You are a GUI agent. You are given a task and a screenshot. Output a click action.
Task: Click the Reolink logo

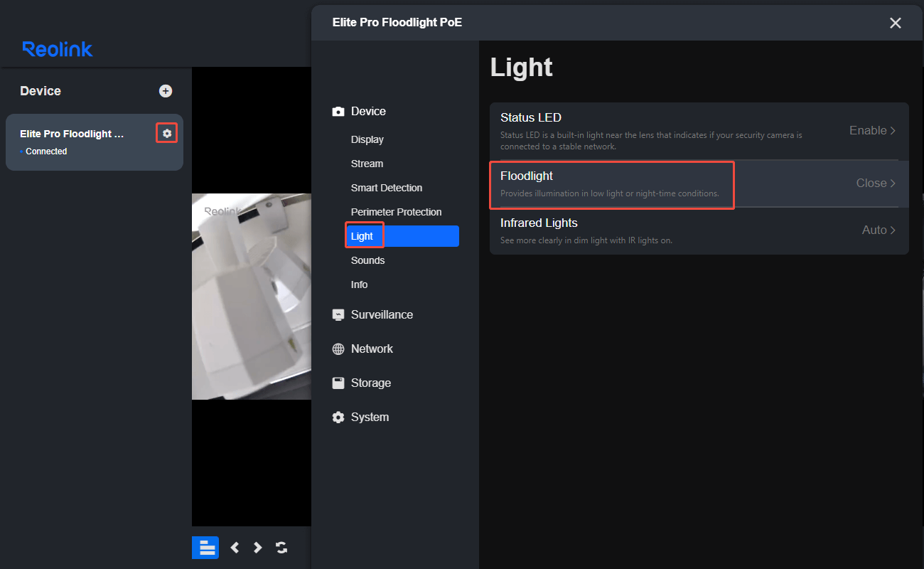(x=57, y=49)
